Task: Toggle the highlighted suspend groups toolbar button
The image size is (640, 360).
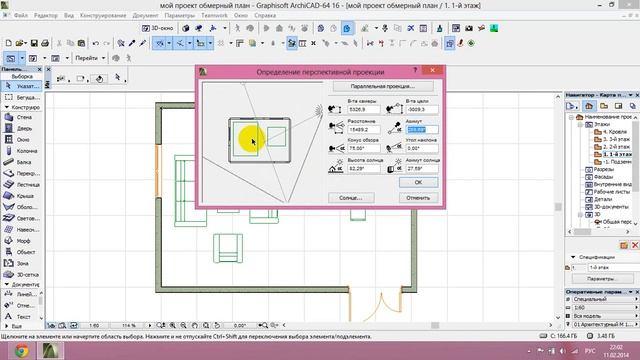Action: 449,43
